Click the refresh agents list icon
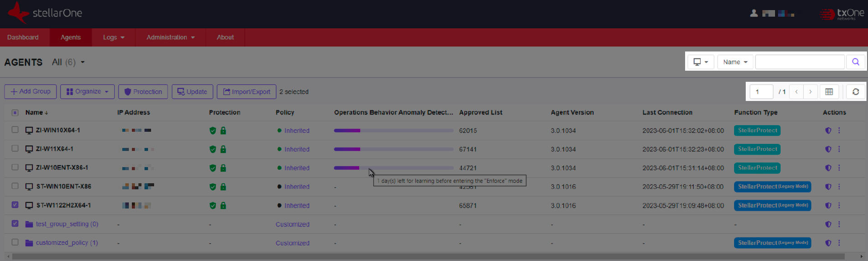 (855, 91)
